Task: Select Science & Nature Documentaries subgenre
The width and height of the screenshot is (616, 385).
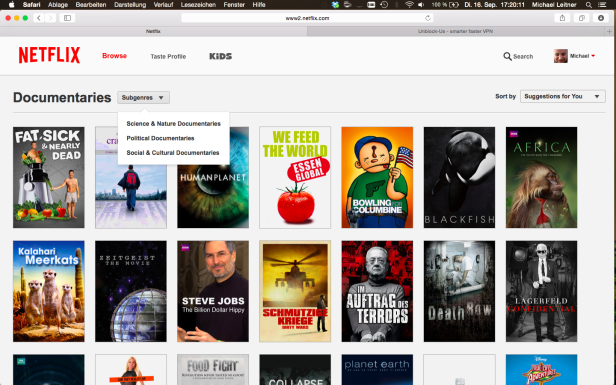Action: point(173,123)
